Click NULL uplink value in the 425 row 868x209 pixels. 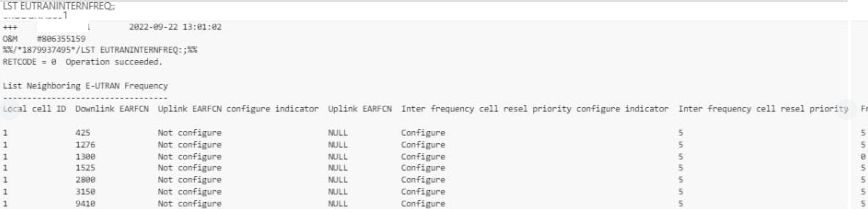338,133
